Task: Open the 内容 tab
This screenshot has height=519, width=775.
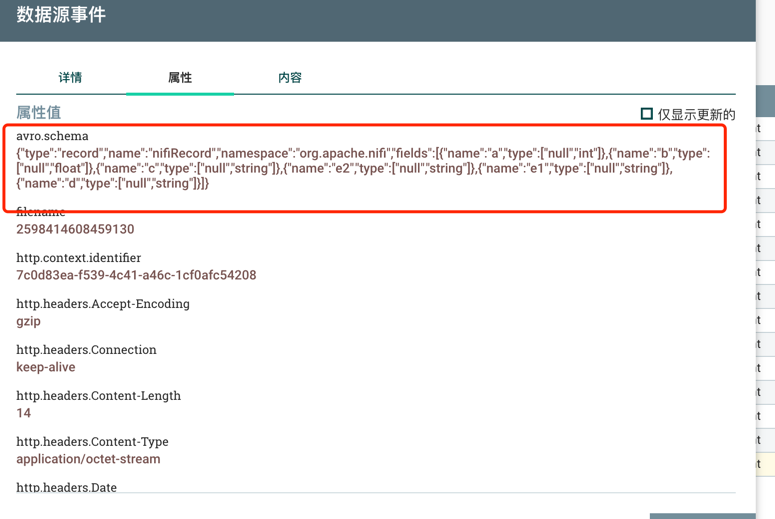Action: click(290, 78)
